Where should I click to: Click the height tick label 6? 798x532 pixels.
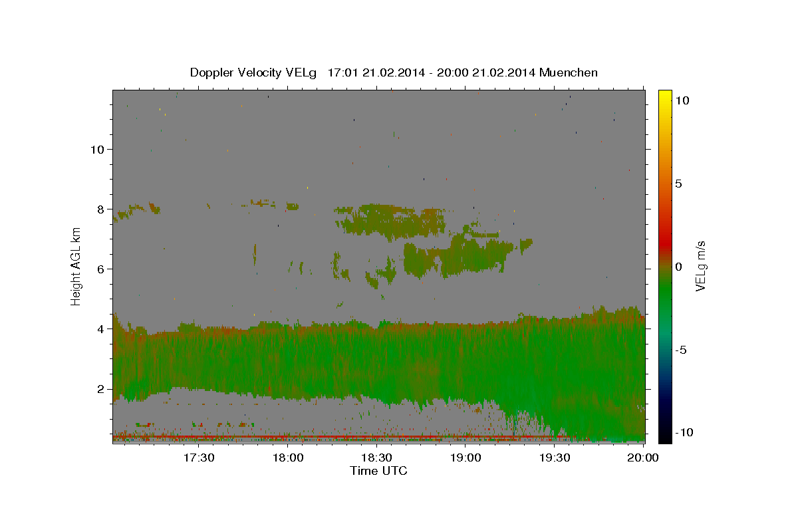pyautogui.click(x=100, y=269)
